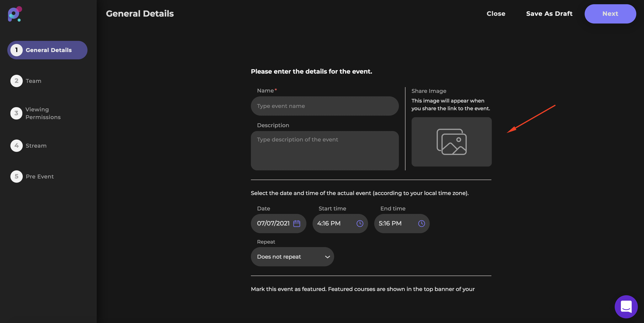Click the app logo icon
This screenshot has width=644, height=323.
tap(15, 14)
